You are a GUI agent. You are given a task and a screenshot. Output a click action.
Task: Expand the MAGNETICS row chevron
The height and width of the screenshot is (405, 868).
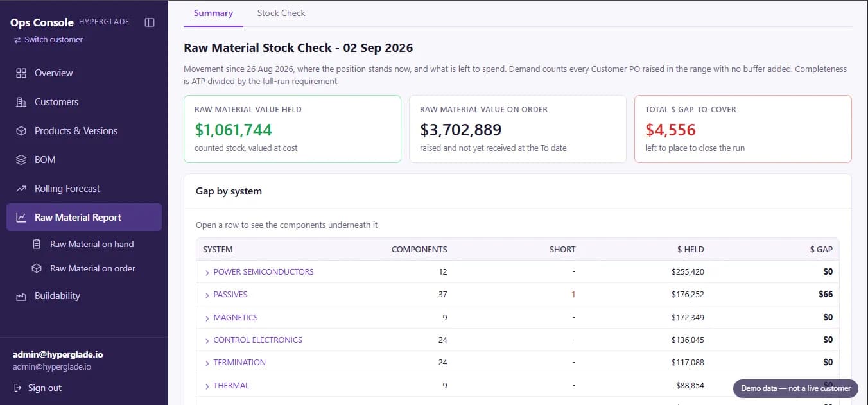(207, 318)
